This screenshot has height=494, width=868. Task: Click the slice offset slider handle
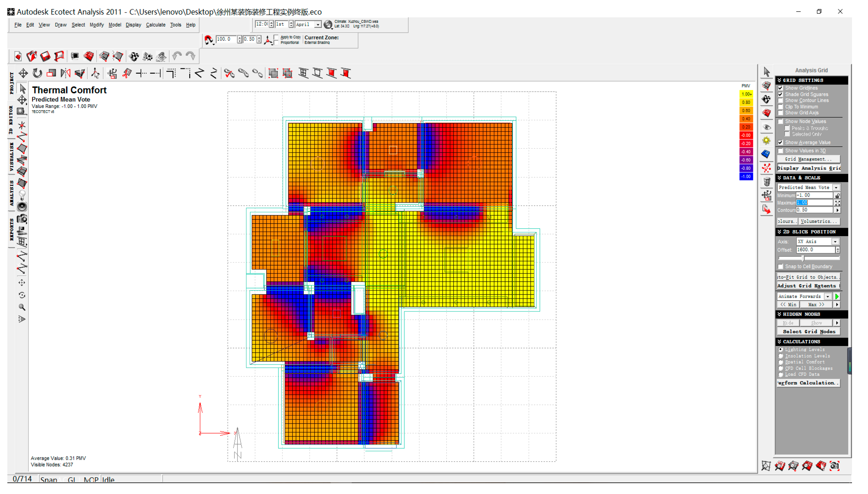[x=803, y=258]
